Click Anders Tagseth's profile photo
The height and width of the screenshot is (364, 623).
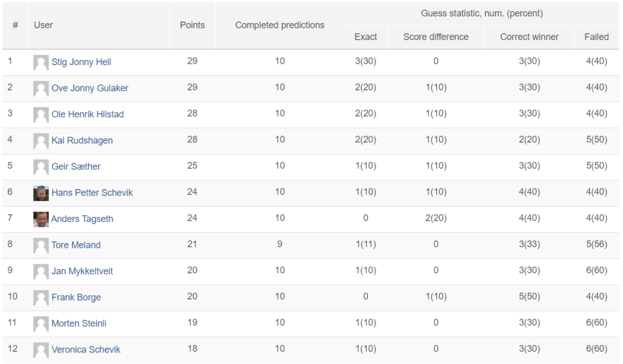41,219
